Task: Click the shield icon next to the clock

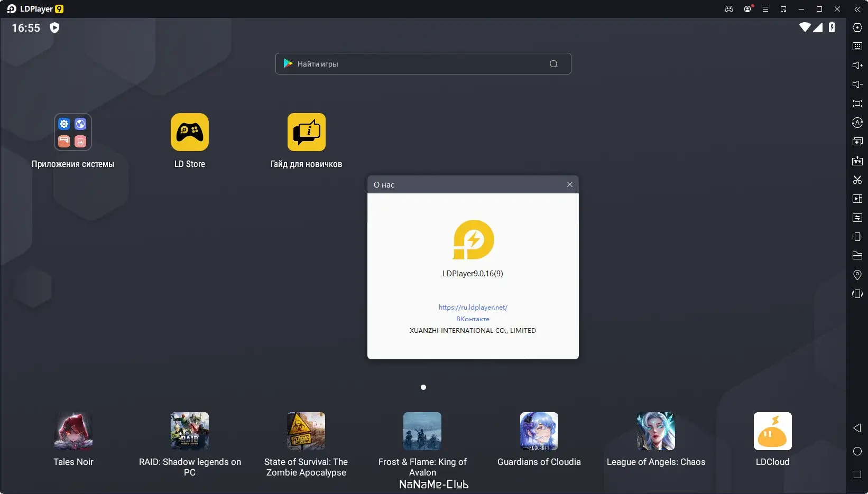Action: point(54,27)
